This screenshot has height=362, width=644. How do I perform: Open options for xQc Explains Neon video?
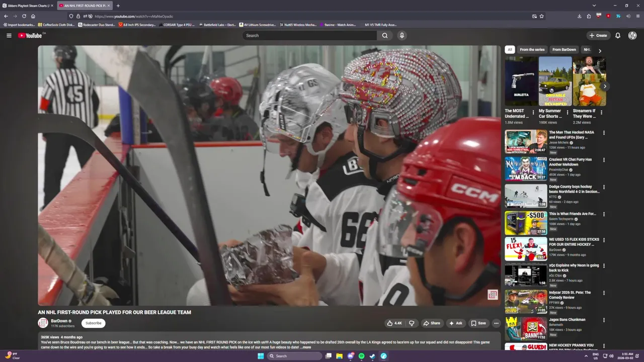click(604, 266)
